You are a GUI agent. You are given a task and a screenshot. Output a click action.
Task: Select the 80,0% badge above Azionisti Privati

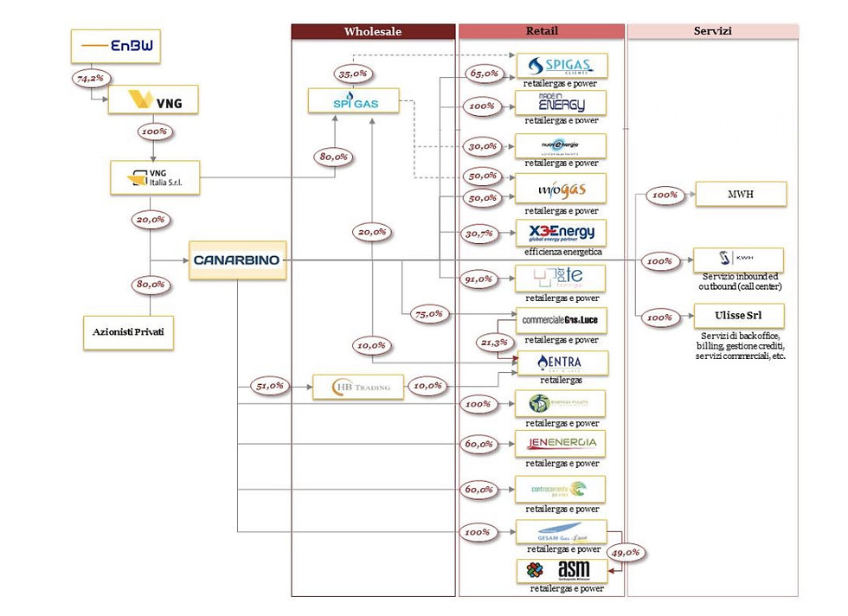click(151, 285)
